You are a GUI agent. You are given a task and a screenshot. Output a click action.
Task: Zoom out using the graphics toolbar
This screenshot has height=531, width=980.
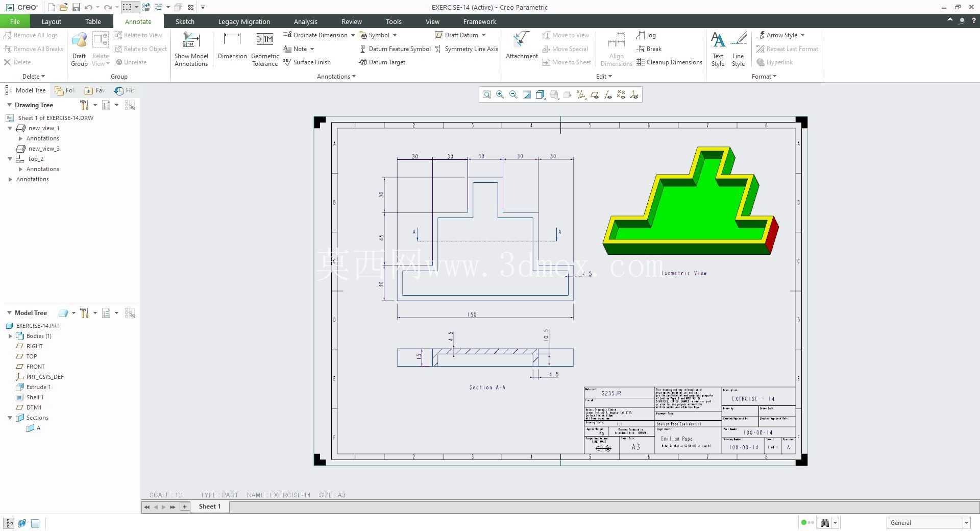(x=513, y=94)
